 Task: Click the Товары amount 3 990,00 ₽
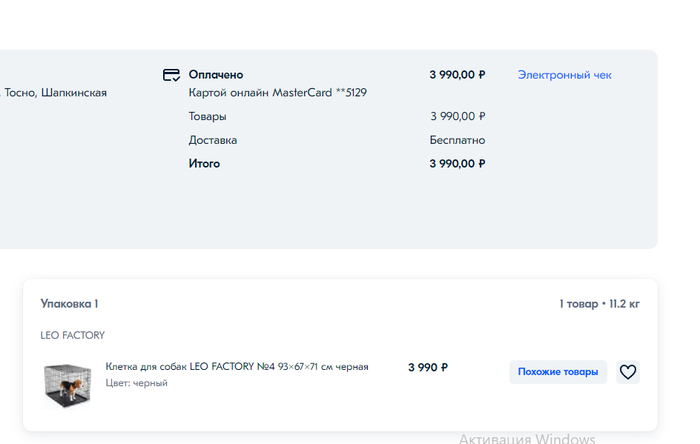458,116
